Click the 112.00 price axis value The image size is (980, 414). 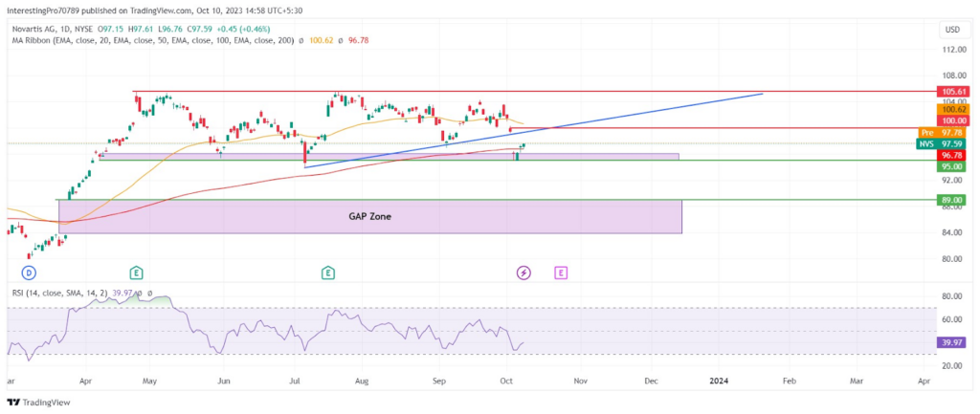pos(954,50)
